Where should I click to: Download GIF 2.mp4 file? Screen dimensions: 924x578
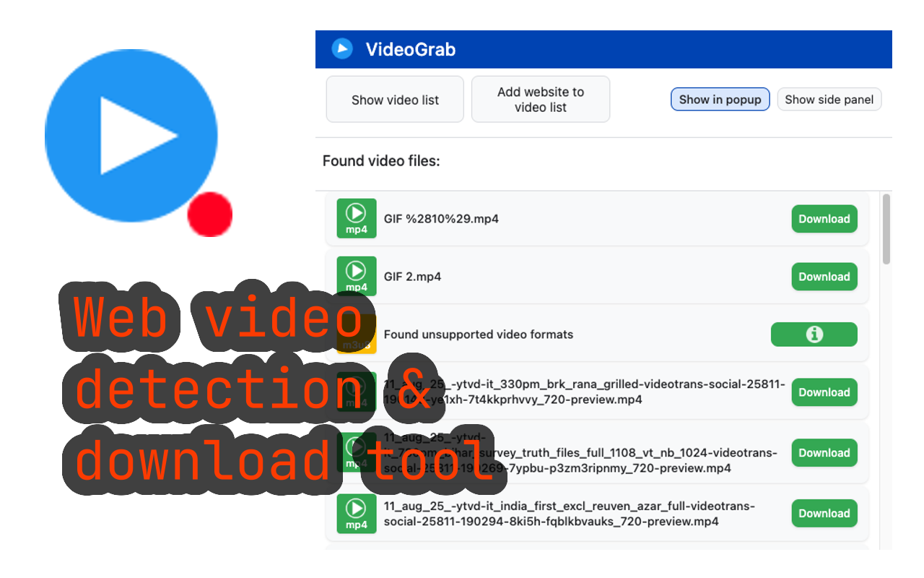(x=824, y=277)
